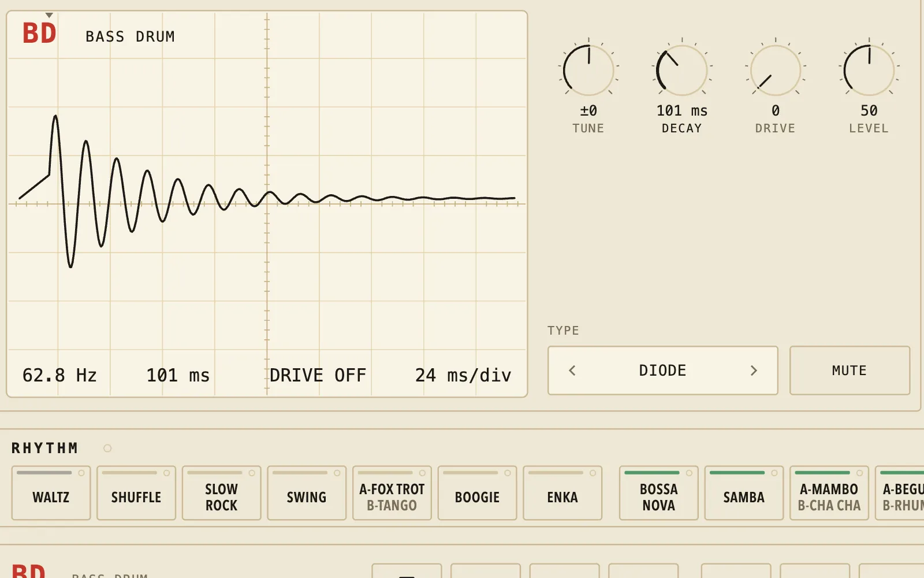Click the LEVEL knob

(x=869, y=71)
